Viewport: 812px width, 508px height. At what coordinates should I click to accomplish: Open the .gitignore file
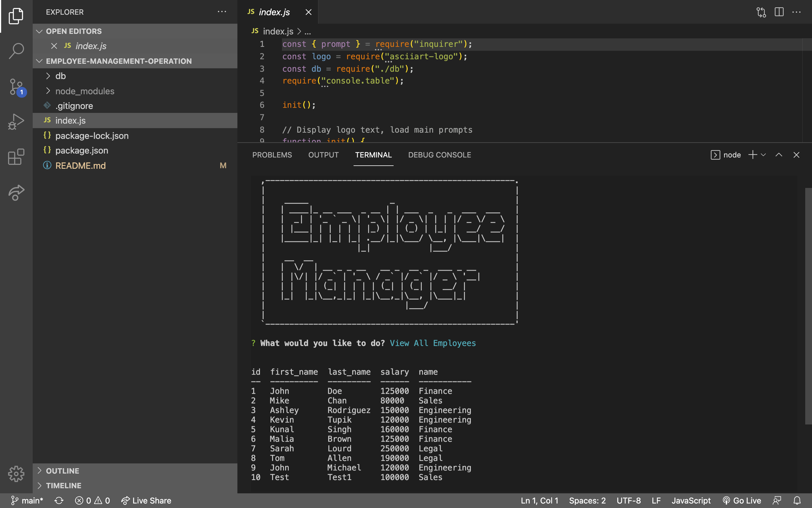point(135,106)
